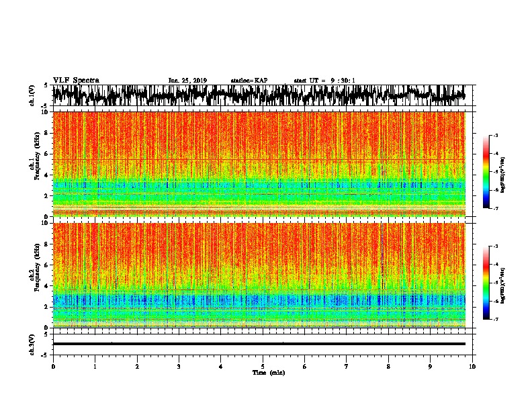This screenshot has width=532, height=411.
Task: Click the "4" kHz tick of ch.2 spectrogram
Action: point(47,286)
